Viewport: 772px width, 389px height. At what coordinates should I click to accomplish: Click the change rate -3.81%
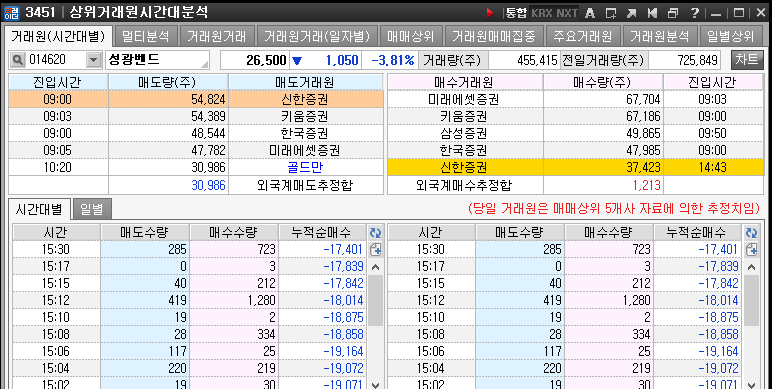pyautogui.click(x=392, y=60)
